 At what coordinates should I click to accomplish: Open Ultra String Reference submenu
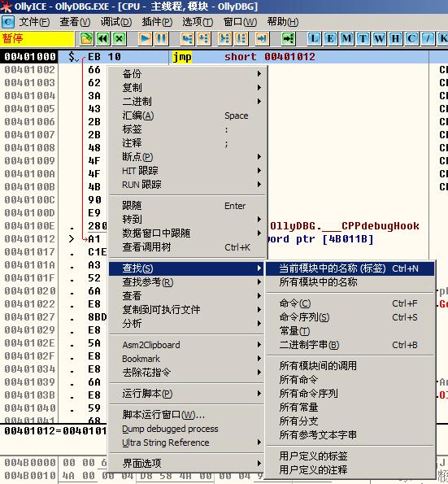click(186, 443)
